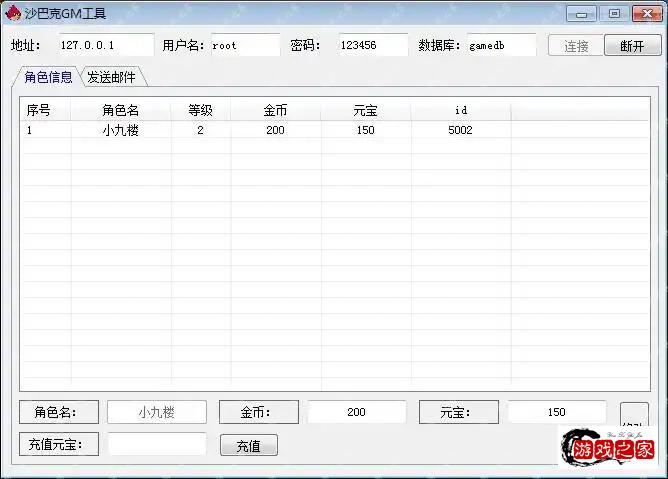
Task: Click the 等级 cell showing 2
Action: pyautogui.click(x=200, y=130)
